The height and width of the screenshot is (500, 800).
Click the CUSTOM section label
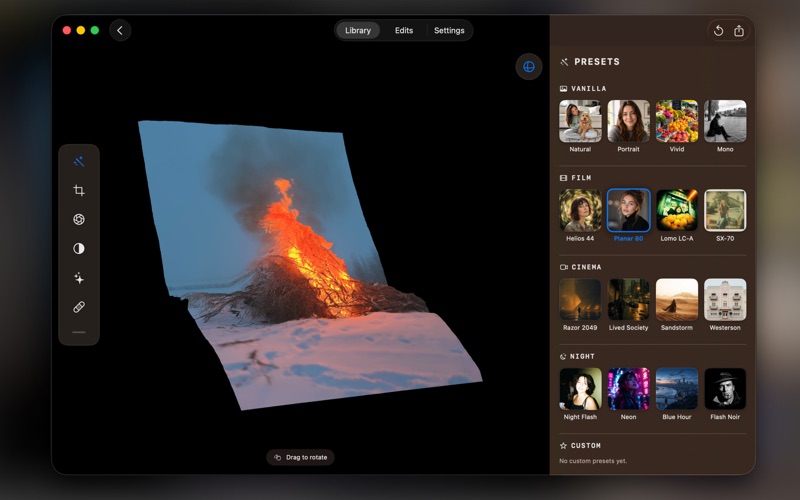(x=586, y=446)
